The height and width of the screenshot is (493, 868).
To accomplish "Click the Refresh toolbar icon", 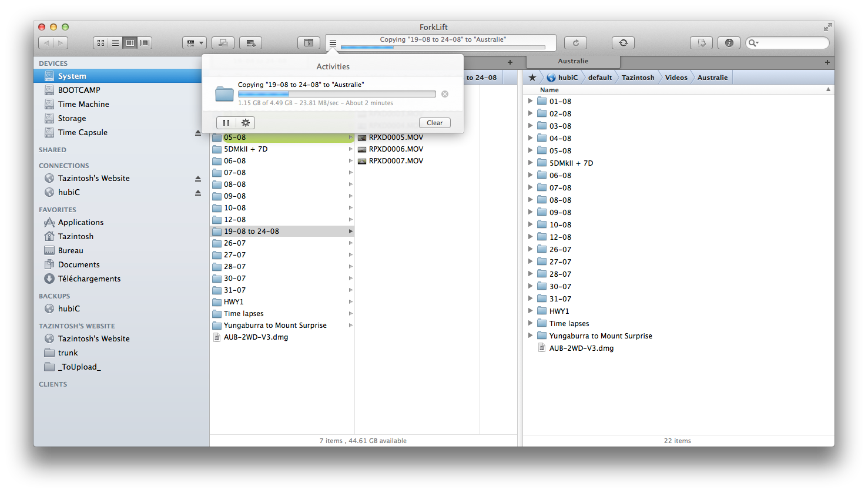I will pyautogui.click(x=575, y=43).
